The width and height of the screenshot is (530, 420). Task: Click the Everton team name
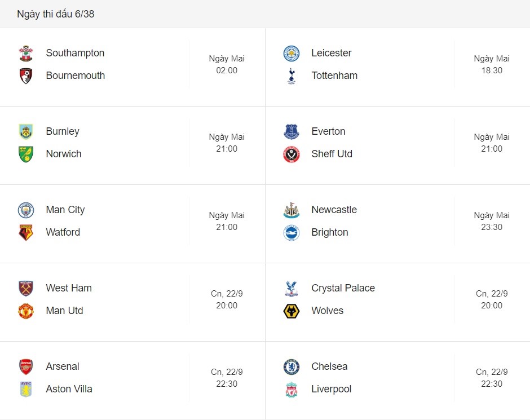(328, 131)
